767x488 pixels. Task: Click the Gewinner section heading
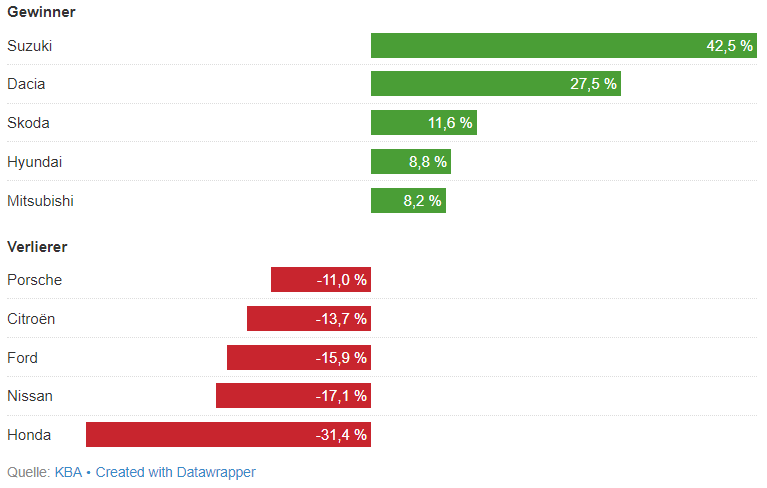pyautogui.click(x=41, y=12)
